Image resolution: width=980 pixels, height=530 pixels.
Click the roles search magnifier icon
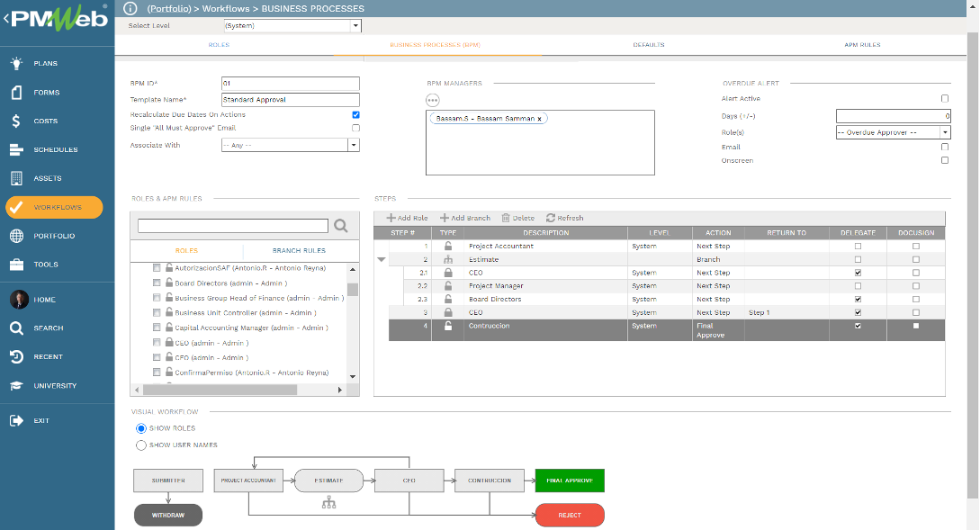(x=341, y=226)
